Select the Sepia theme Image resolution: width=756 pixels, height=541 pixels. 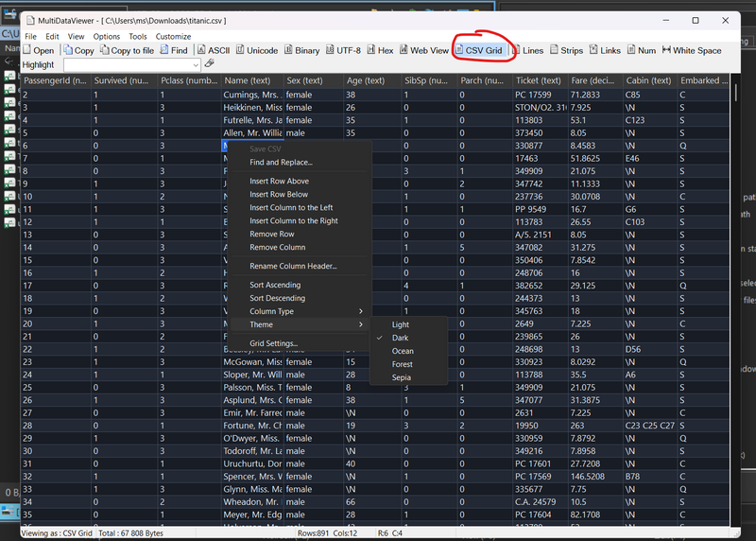[x=408, y=377]
